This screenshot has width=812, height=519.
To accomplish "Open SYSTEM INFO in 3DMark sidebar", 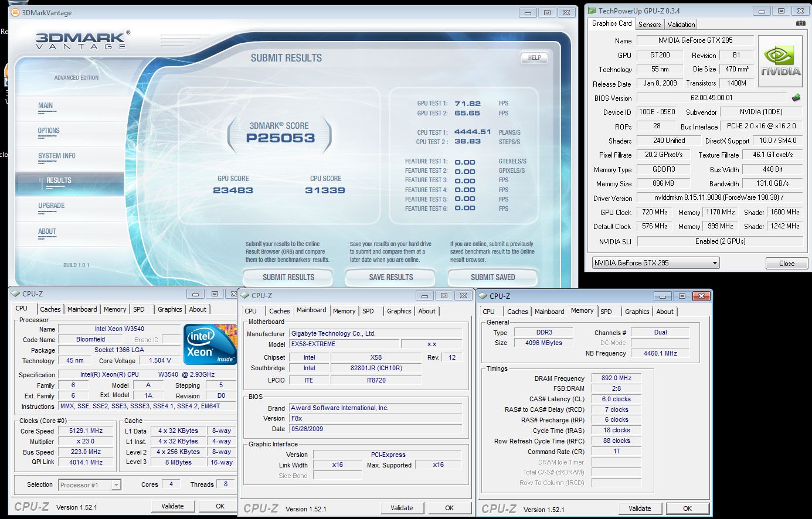I will [x=57, y=156].
